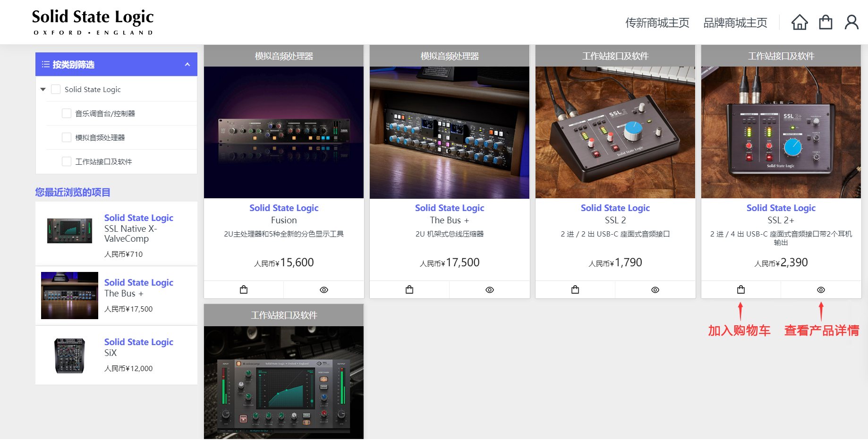The height and width of the screenshot is (440, 868).
Task: Check the Solid State Logic filter box
Action: [x=56, y=89]
